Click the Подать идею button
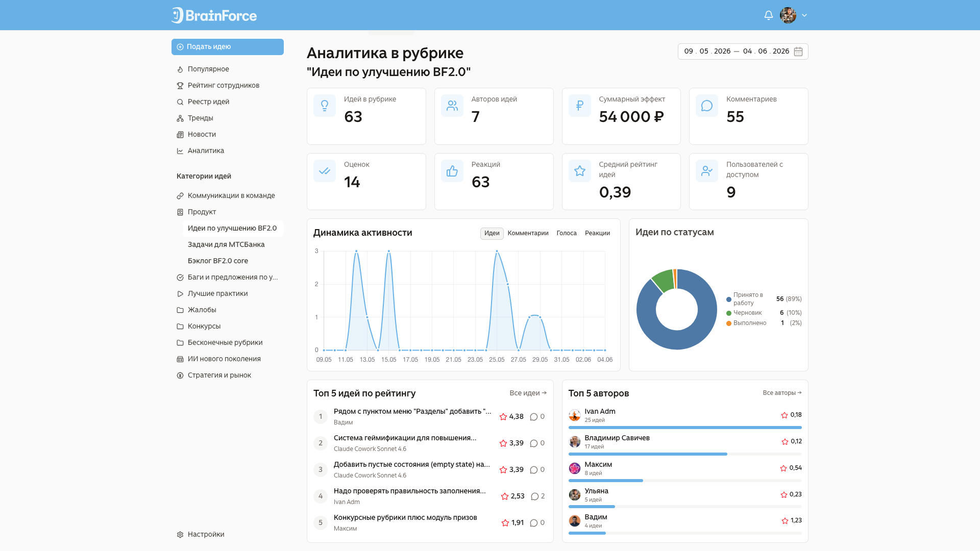This screenshot has height=551, width=980. pyautogui.click(x=228, y=47)
